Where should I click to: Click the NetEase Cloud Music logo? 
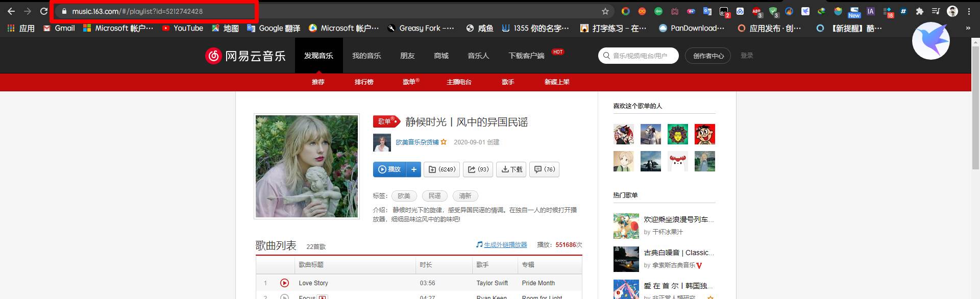coord(246,56)
